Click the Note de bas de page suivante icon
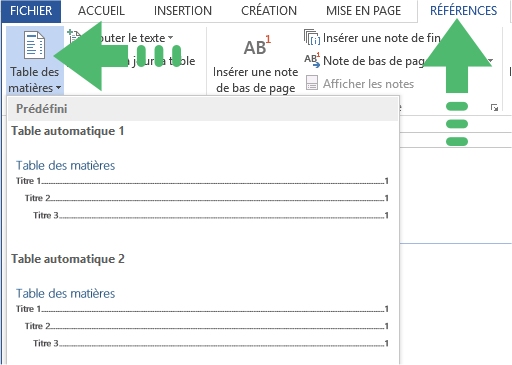The width and height of the screenshot is (512, 365). (x=312, y=60)
